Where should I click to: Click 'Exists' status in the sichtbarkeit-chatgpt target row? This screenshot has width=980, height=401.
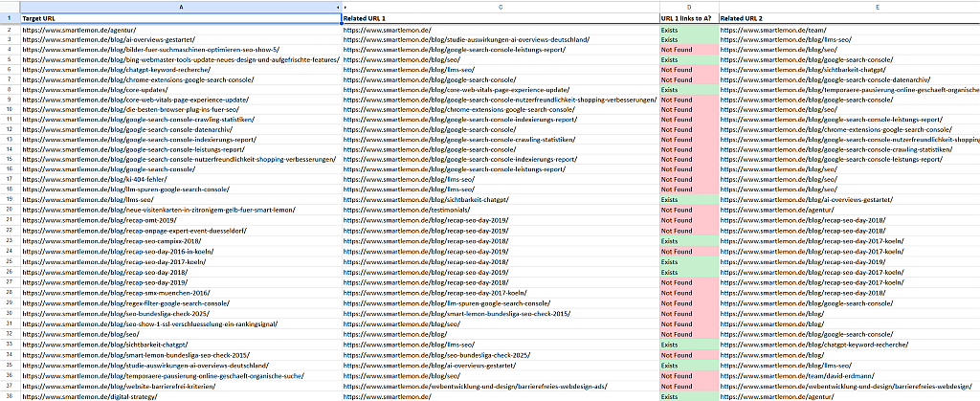[689, 345]
